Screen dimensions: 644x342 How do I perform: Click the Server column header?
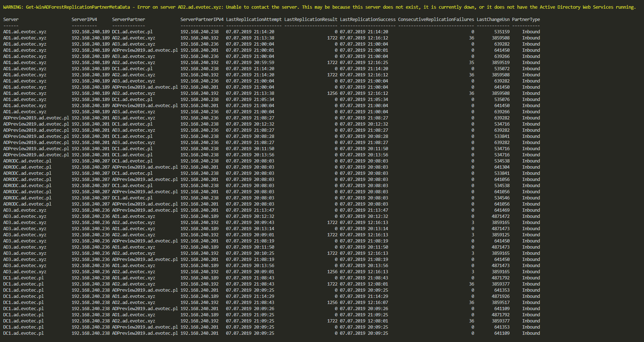click(11, 20)
